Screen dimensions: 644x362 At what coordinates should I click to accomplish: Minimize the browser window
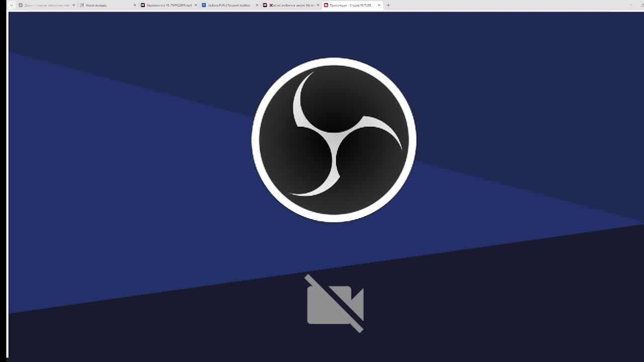[630, 5]
